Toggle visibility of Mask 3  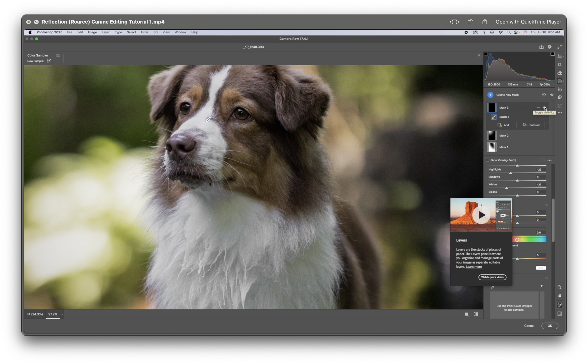pos(544,108)
